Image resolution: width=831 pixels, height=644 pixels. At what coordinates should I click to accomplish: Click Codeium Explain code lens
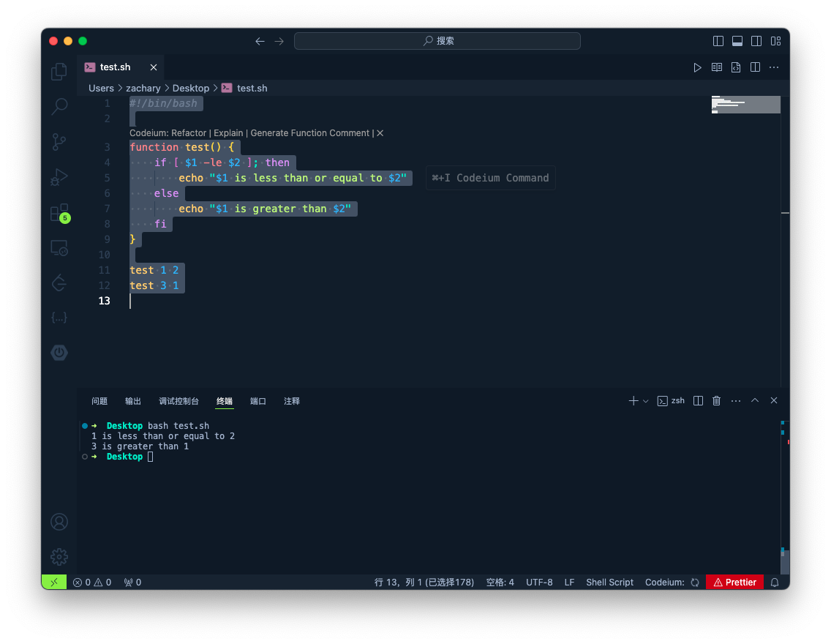tap(228, 133)
